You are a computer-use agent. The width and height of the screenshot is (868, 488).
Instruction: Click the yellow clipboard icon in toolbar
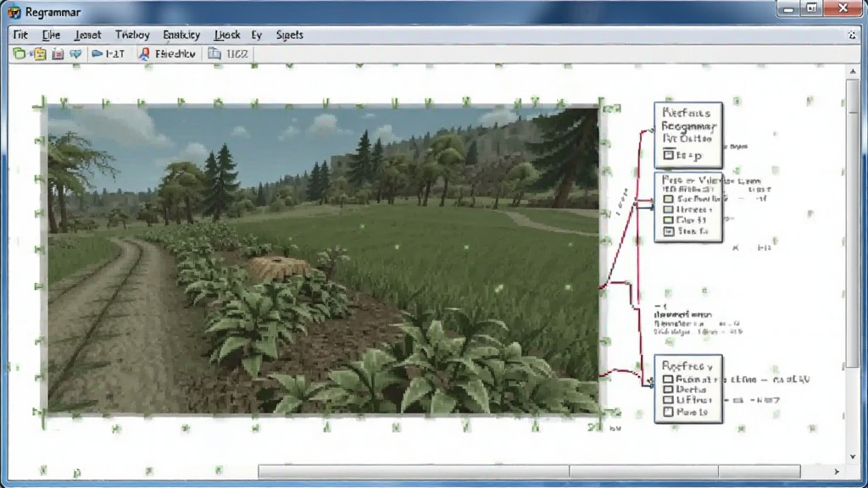tap(40, 53)
